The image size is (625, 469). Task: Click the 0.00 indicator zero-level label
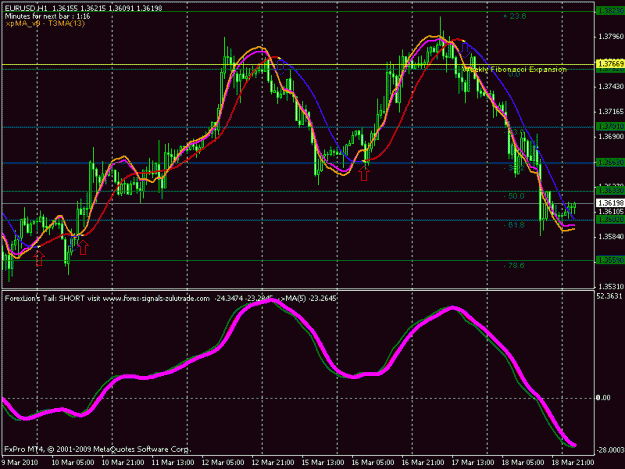[x=603, y=398]
